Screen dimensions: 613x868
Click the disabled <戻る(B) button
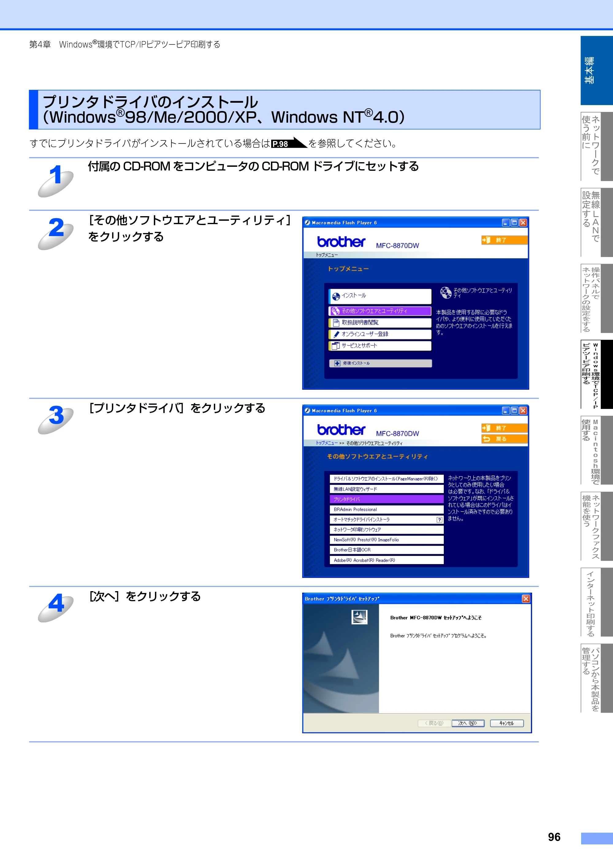pyautogui.click(x=434, y=723)
